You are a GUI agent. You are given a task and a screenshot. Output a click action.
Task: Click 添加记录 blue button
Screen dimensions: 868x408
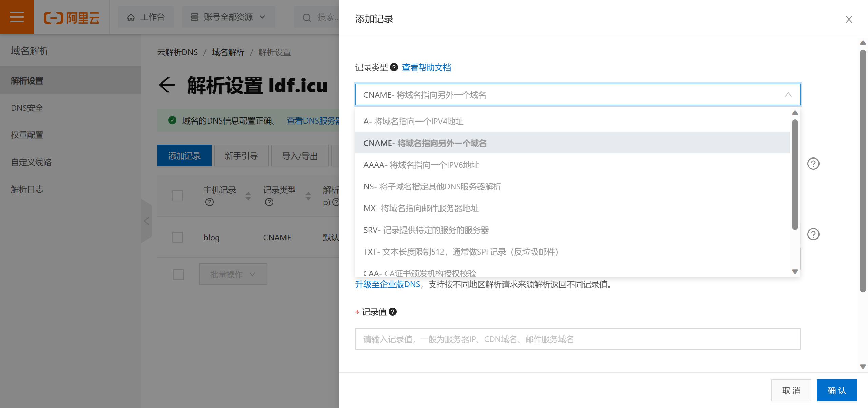(184, 155)
